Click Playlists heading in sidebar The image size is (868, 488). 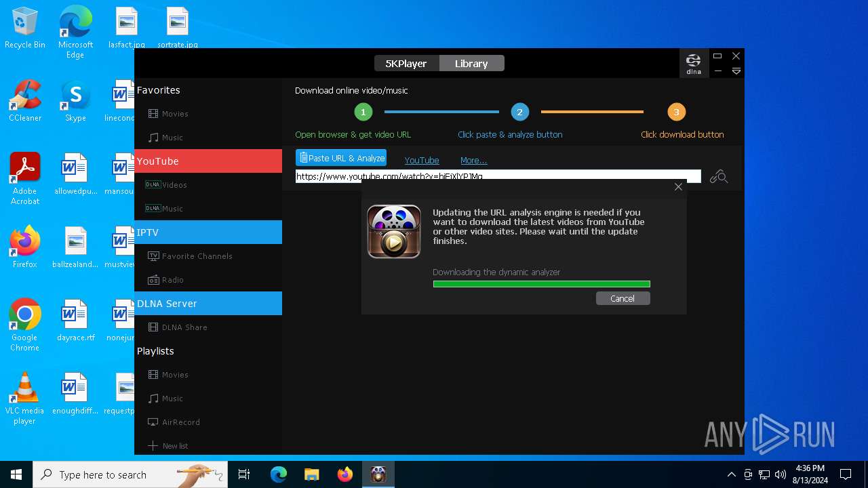coord(156,351)
